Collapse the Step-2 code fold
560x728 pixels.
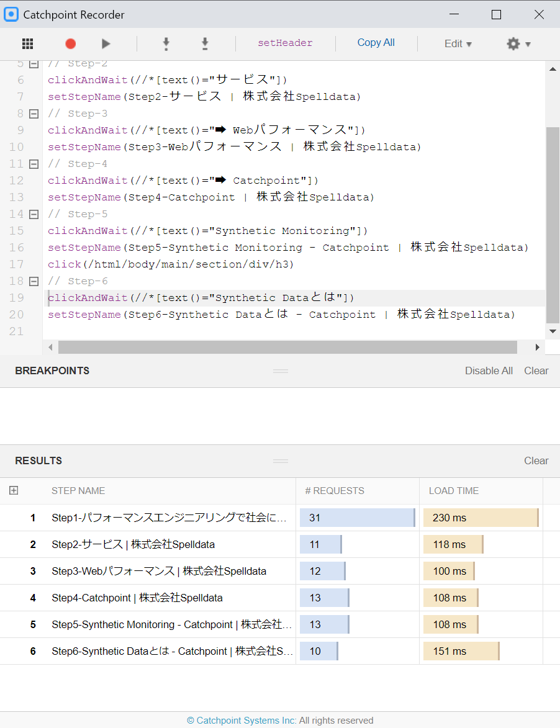tap(34, 64)
